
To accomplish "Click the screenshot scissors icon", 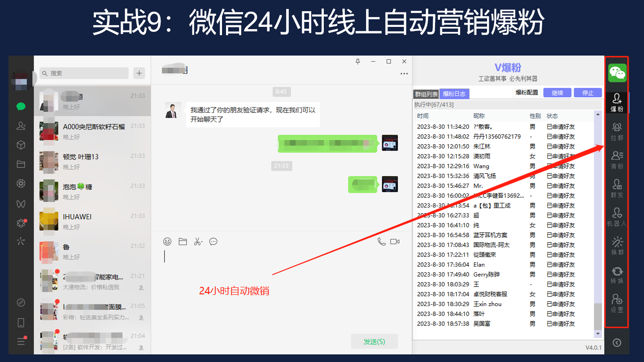I will tap(198, 241).
